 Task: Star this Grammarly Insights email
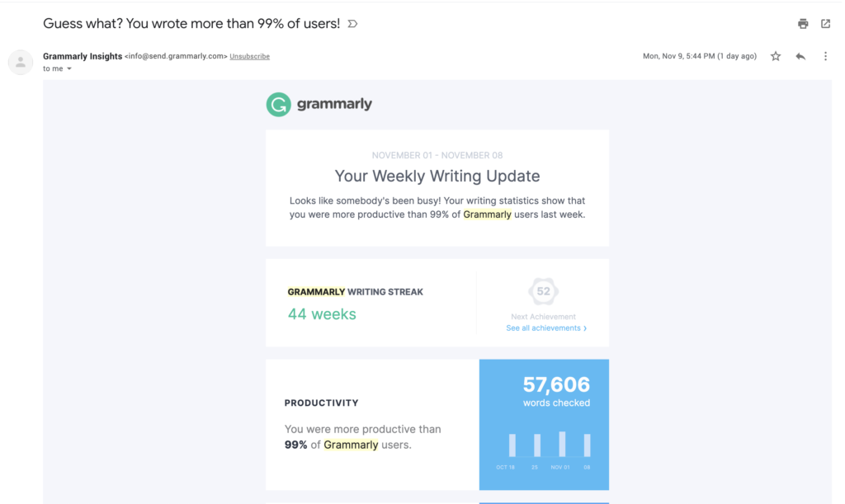[775, 55]
